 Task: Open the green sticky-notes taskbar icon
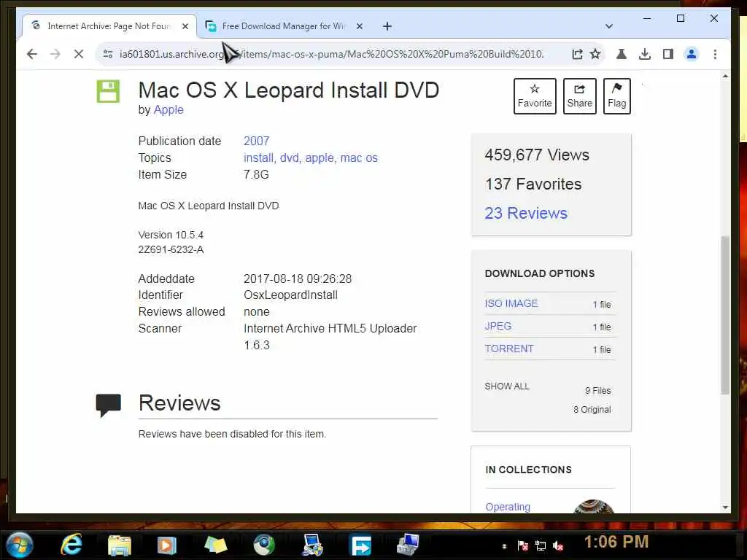[215, 545]
